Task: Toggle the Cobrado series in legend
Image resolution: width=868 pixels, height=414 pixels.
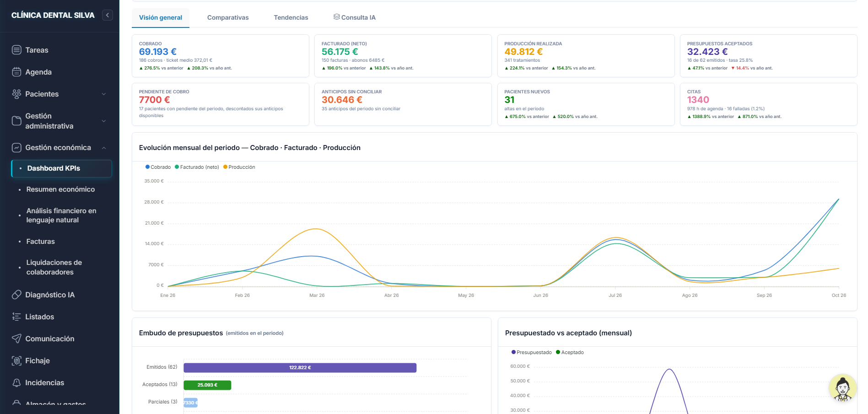Action: click(158, 167)
